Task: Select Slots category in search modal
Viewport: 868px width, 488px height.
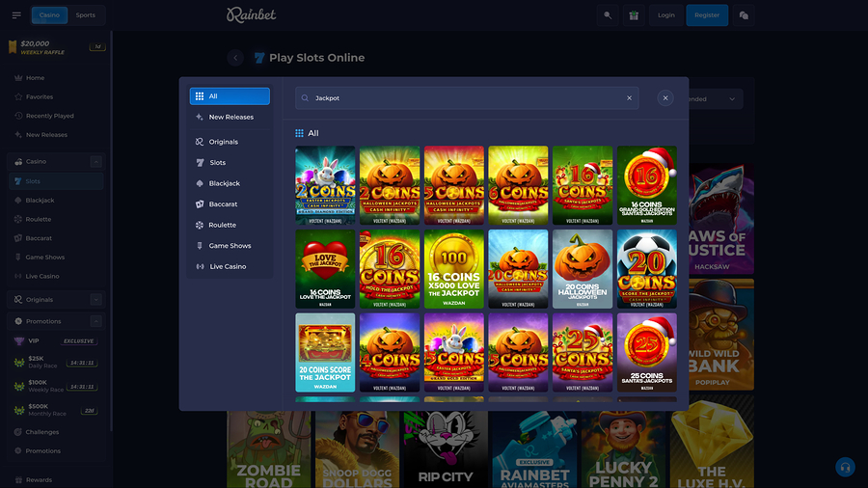Action: [x=230, y=163]
